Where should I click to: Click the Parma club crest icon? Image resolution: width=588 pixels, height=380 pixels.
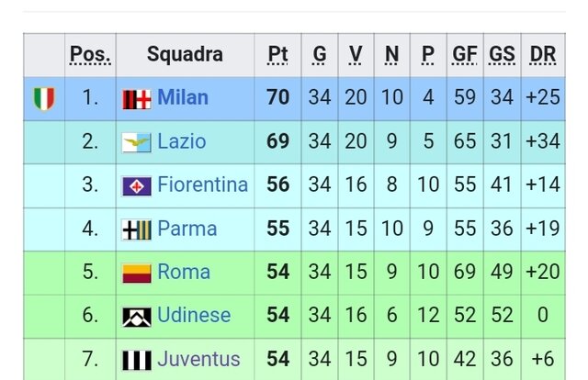[x=137, y=229]
